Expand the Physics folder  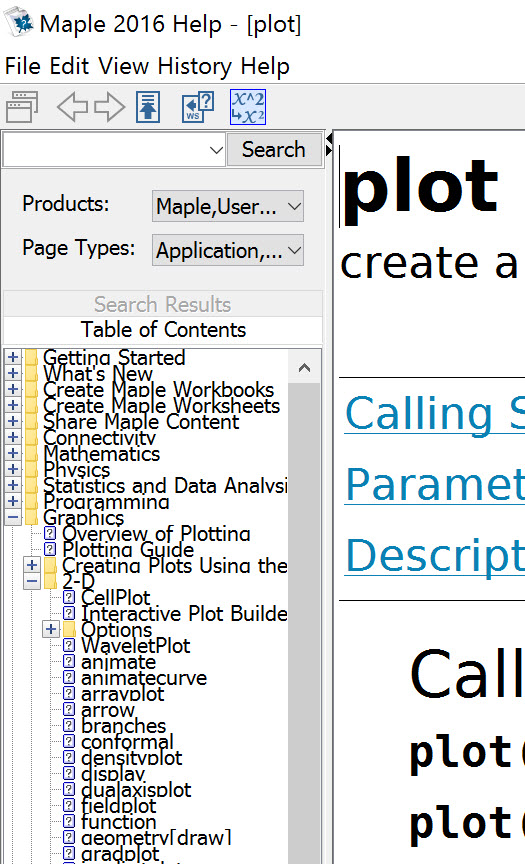point(13,469)
